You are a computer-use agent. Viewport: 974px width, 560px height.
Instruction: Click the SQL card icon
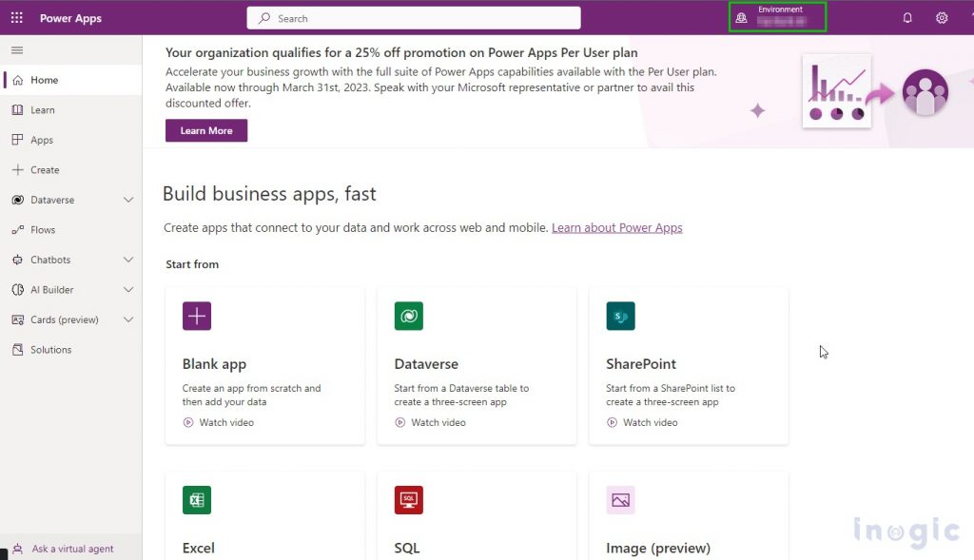(x=409, y=500)
